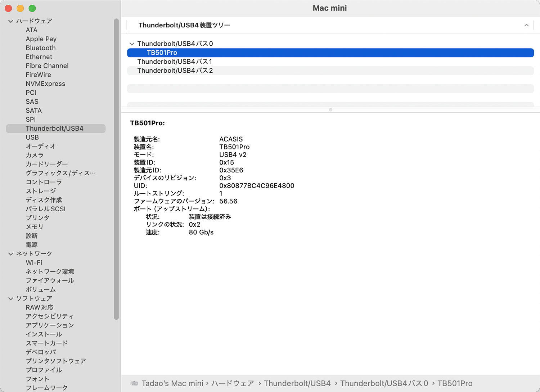Screen dimensions: 540x392
Task: Select PCI in the sidebar
Action: pyautogui.click(x=31, y=93)
